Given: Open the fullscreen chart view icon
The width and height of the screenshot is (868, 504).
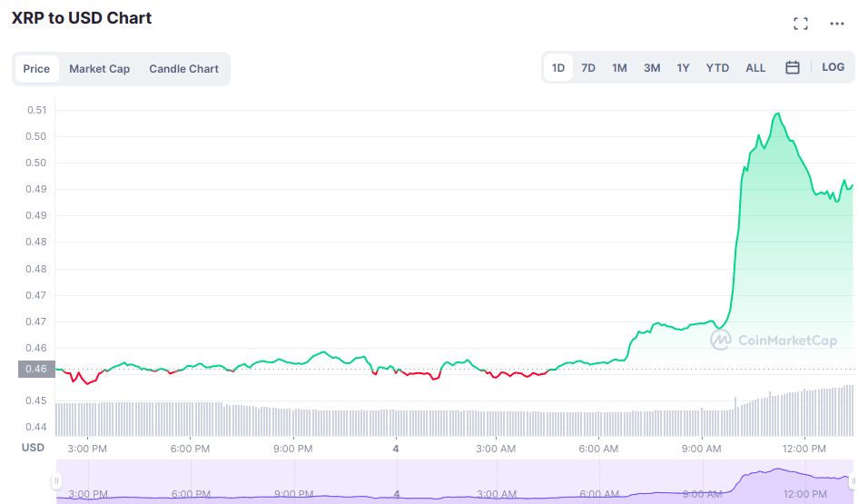Looking at the screenshot, I should pos(801,24).
